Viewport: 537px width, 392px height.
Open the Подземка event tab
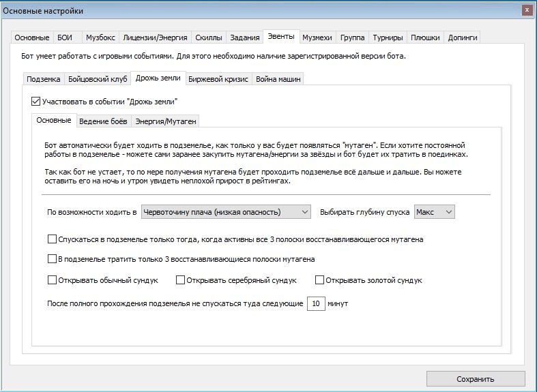44,79
